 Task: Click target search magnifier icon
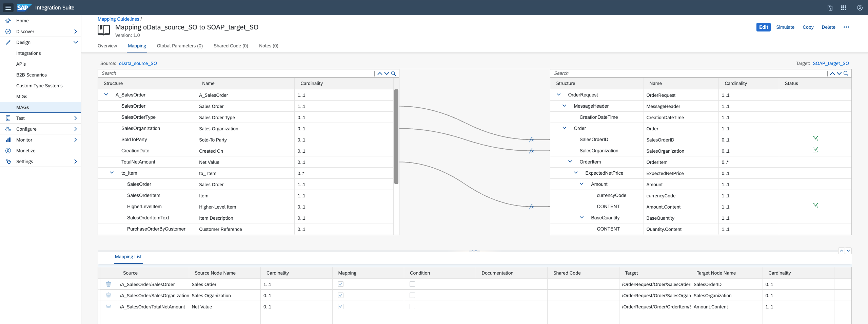(x=846, y=73)
